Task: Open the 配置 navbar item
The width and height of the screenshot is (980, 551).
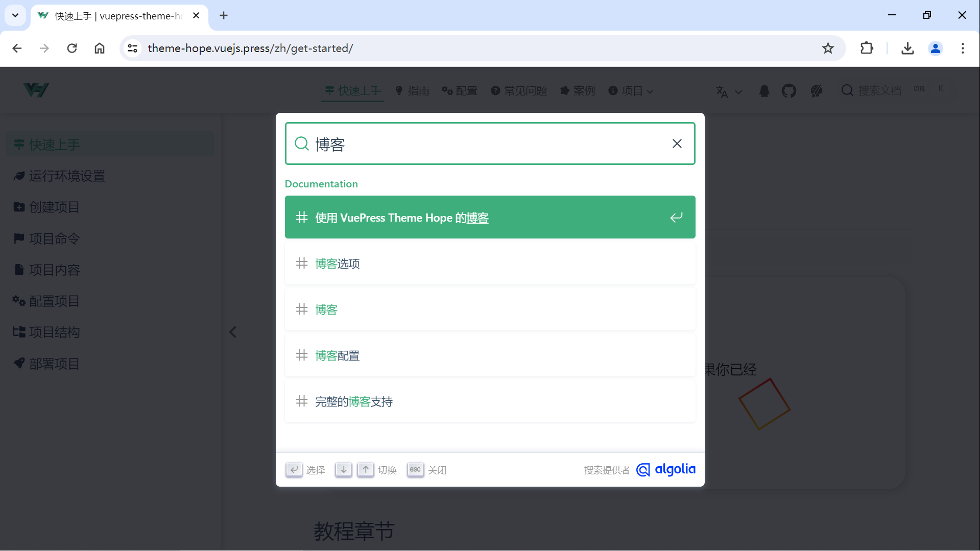Action: click(x=460, y=91)
